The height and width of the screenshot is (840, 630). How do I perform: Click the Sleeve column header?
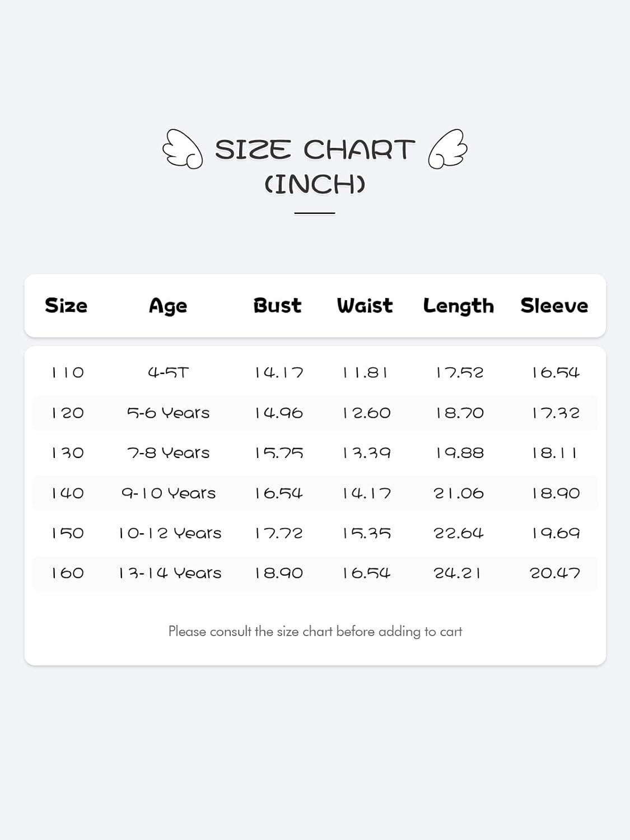pos(554,306)
